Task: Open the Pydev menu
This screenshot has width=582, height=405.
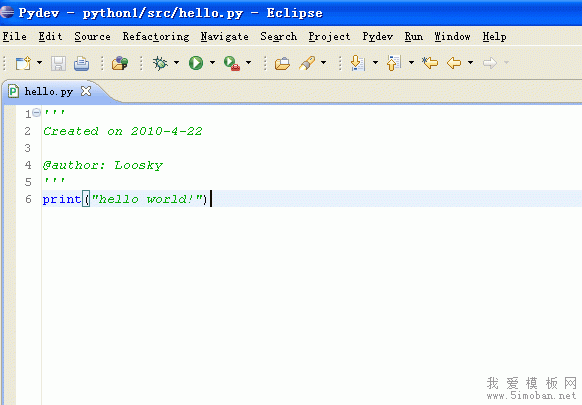Action: [377, 36]
